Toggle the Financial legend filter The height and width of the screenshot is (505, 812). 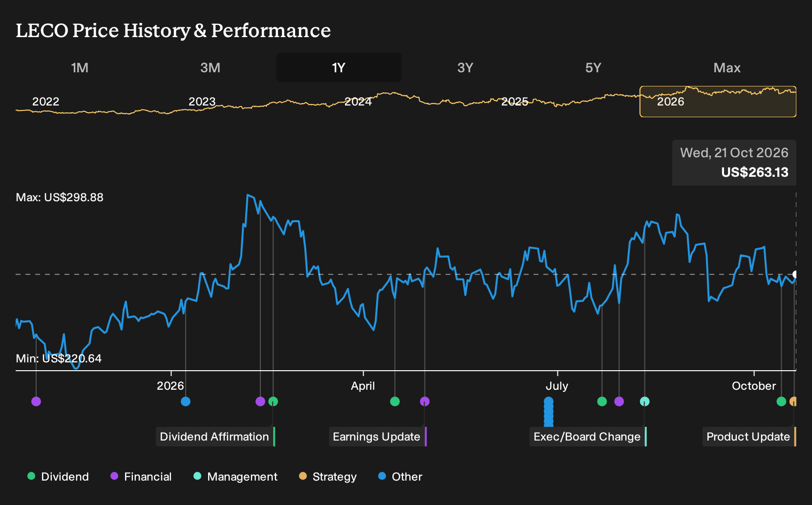141,477
